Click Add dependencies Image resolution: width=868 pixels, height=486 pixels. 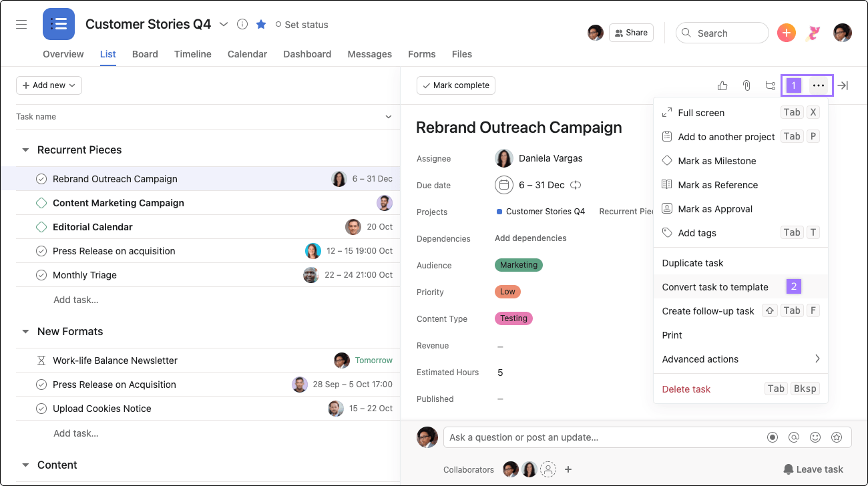(531, 238)
